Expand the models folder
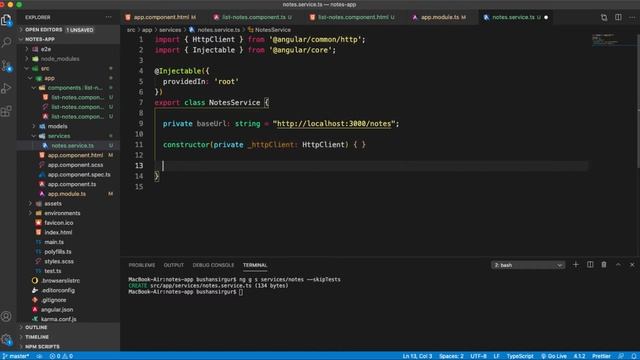Viewport: 640px width, 360px height. 57,126
